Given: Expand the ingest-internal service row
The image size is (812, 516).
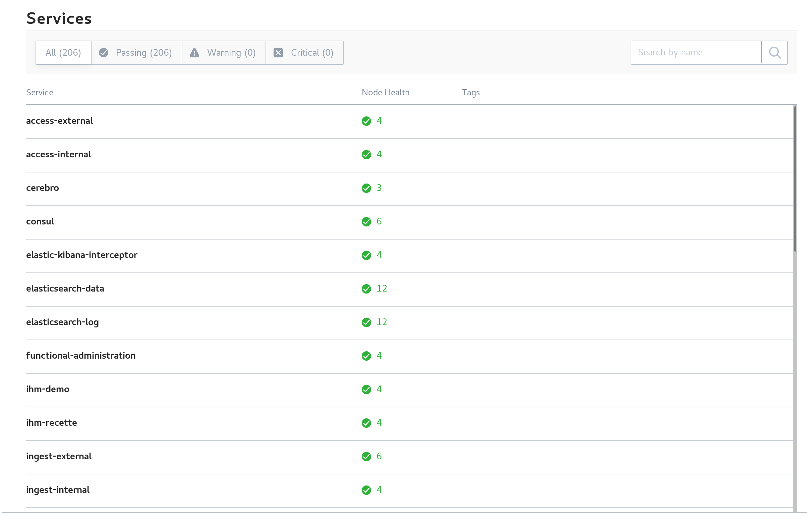Looking at the screenshot, I should 58,489.
